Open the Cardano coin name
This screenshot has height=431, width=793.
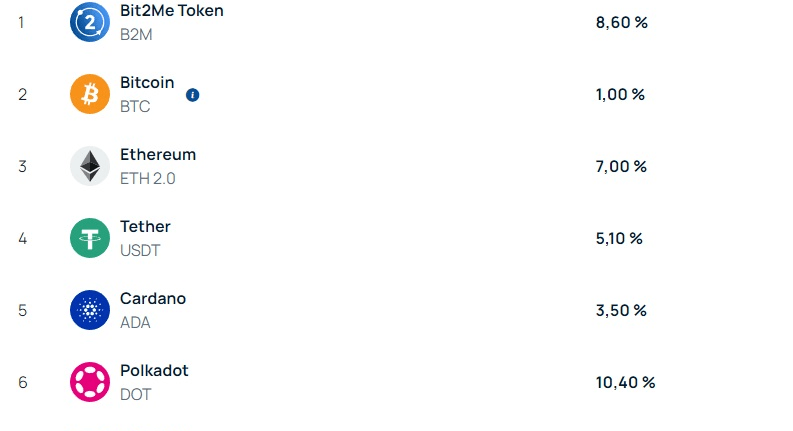click(x=153, y=299)
